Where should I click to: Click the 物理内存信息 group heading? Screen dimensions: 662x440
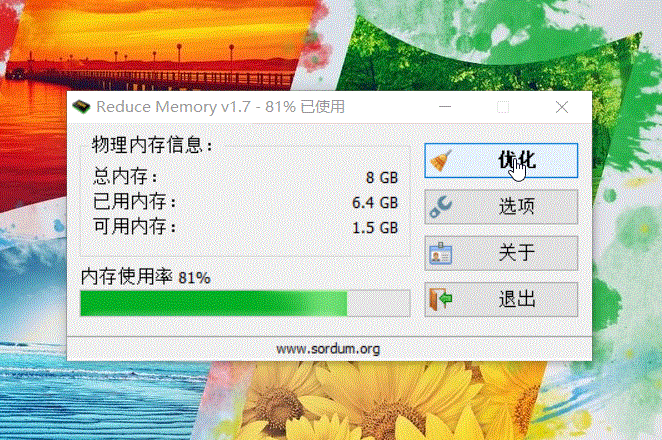pyautogui.click(x=152, y=145)
